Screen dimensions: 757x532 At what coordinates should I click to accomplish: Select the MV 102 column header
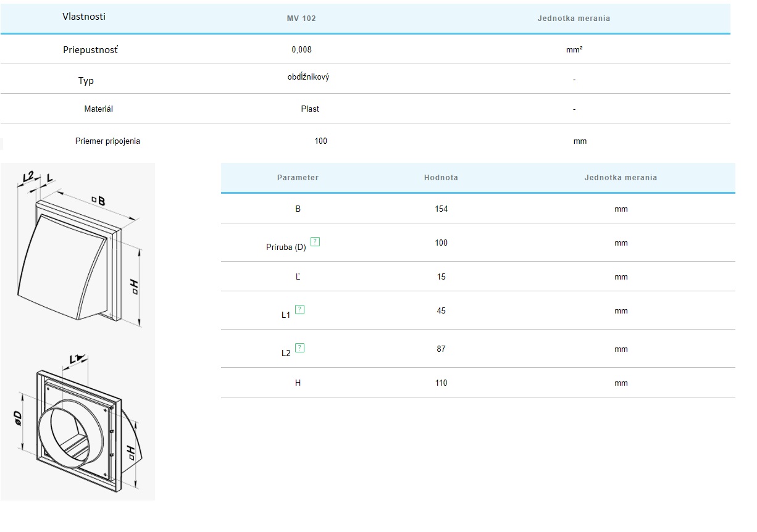click(x=301, y=19)
